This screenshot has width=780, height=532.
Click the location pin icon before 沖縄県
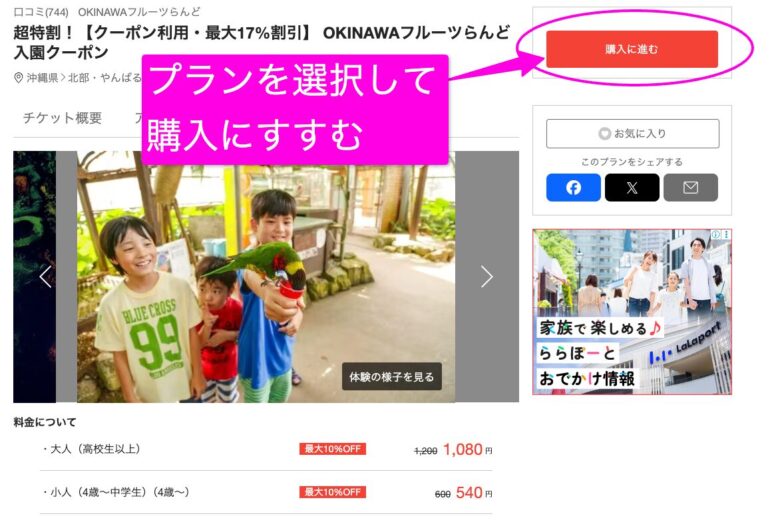pos(19,79)
